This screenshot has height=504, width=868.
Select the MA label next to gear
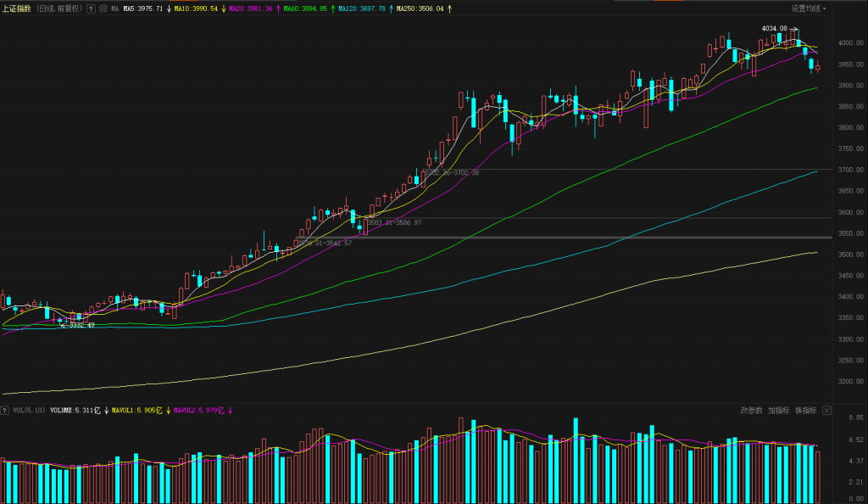coord(116,8)
